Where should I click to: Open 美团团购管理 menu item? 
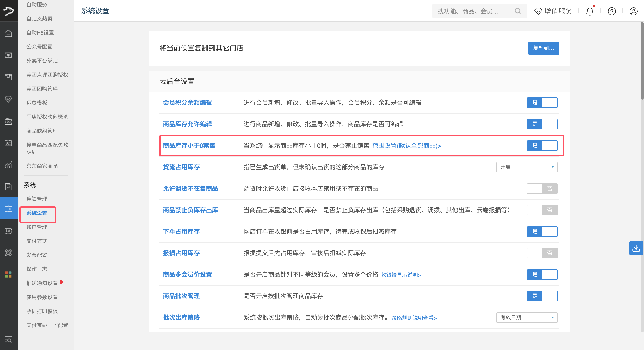tap(42, 89)
